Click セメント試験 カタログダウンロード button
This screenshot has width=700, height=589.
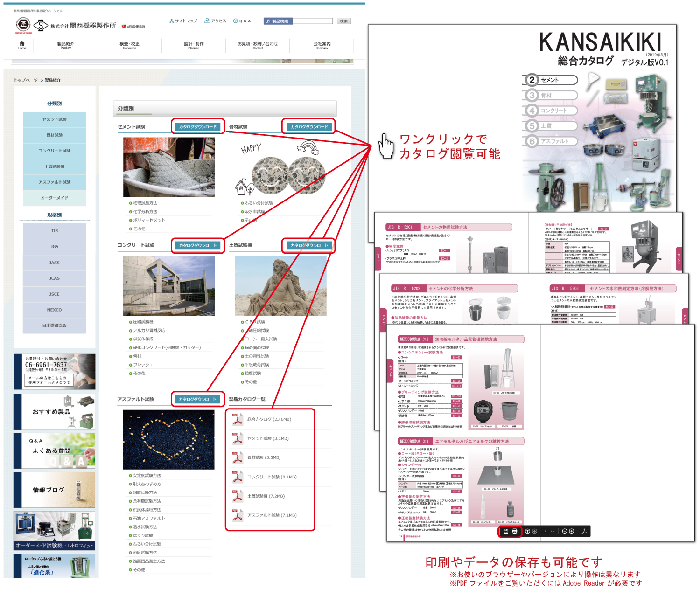(198, 127)
